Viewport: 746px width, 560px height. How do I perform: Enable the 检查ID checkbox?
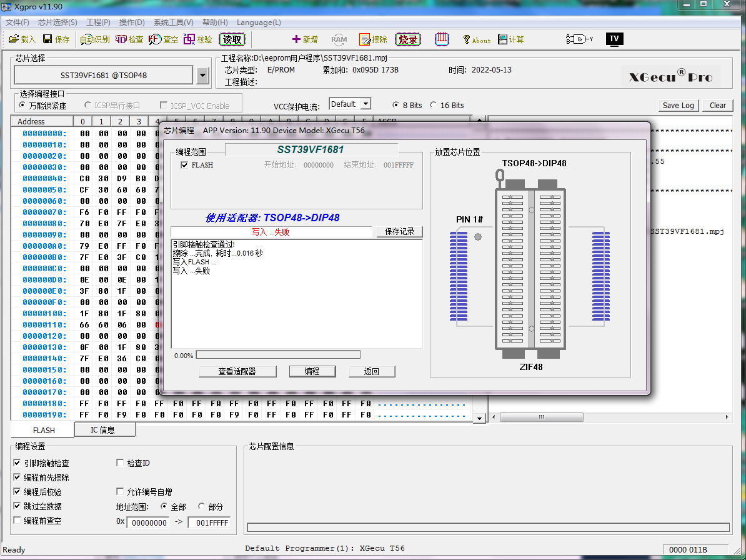[x=121, y=463]
